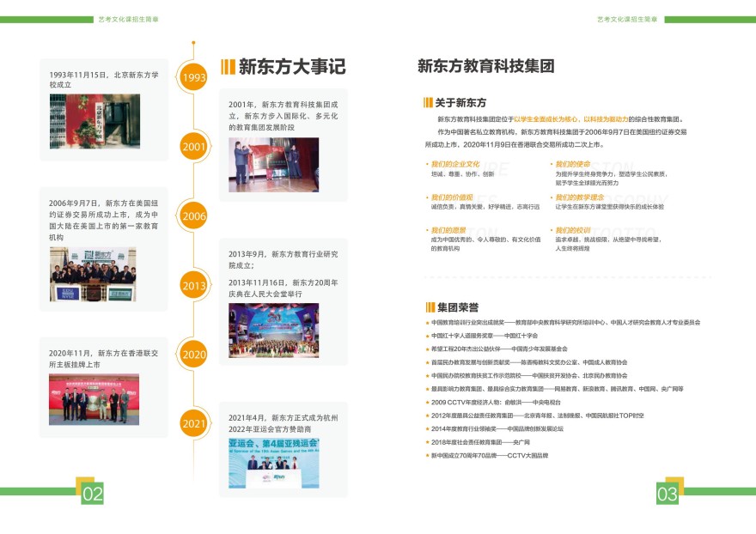Select the star icon beside 我们的企业文化

click(427, 164)
